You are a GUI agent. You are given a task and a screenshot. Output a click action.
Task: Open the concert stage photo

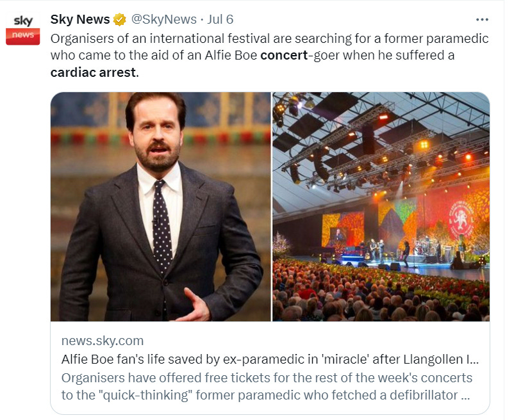[x=381, y=206]
